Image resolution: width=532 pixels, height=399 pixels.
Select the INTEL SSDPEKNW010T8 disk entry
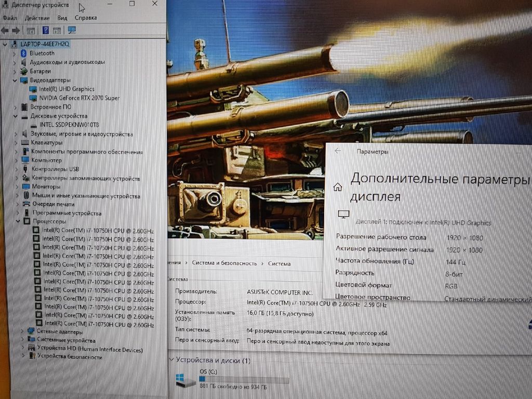coord(69,125)
